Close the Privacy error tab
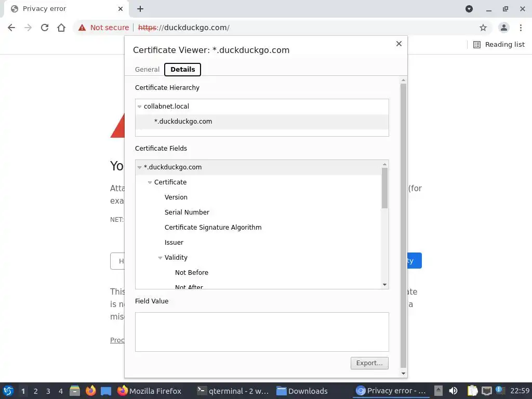 tap(121, 9)
